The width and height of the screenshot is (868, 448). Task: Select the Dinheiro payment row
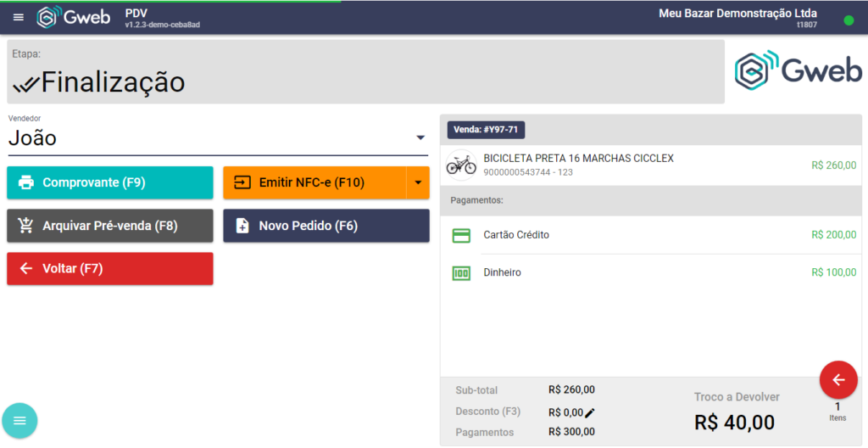point(651,273)
